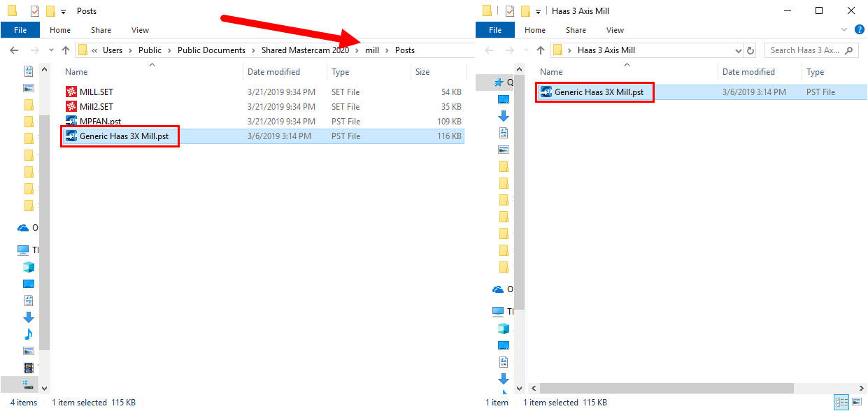Switch to Details view in Haas window
Viewport: 868px width, 411px height.
841,402
